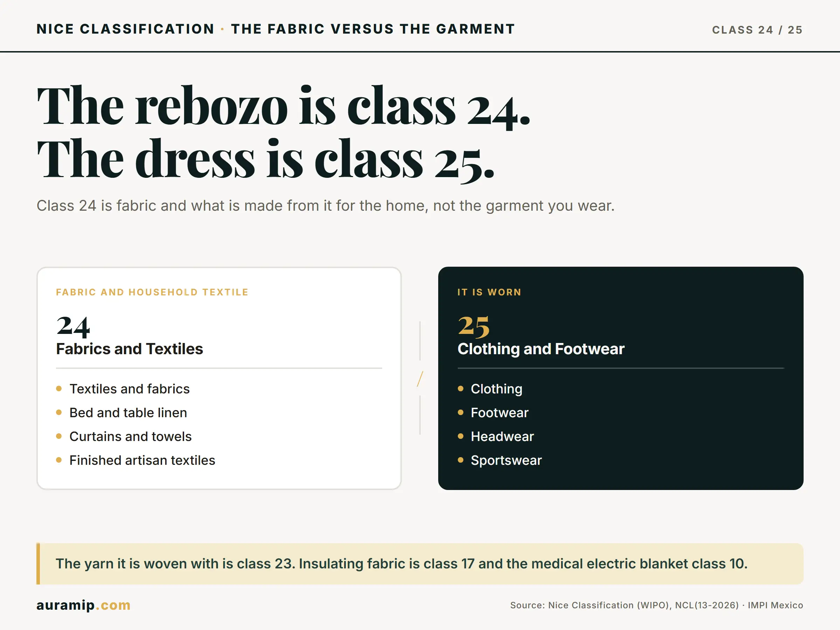Screen dimensions: 840x630
Task: Click the bullet beside Textiles and fabrics
Action: (59, 388)
